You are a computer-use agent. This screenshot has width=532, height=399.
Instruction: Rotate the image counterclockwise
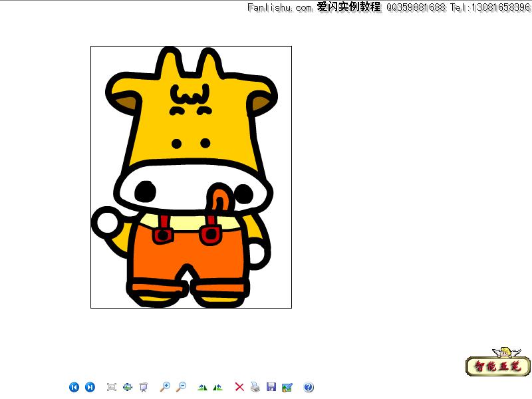[x=218, y=387]
